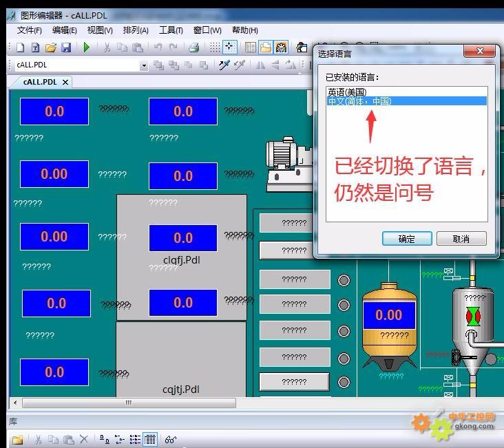Viewport: 504px width, 448px height.
Task: Click the horizontal mirror icon
Action: [x=260, y=65]
